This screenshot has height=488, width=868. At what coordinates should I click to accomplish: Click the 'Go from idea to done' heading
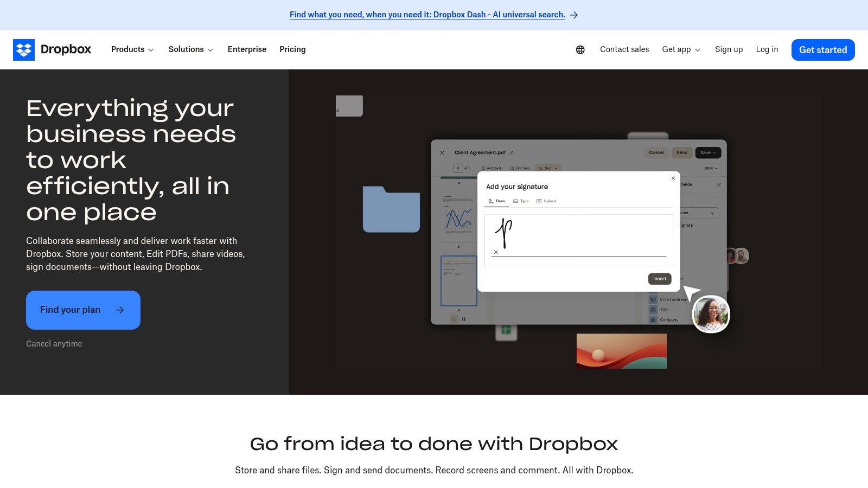(434, 444)
